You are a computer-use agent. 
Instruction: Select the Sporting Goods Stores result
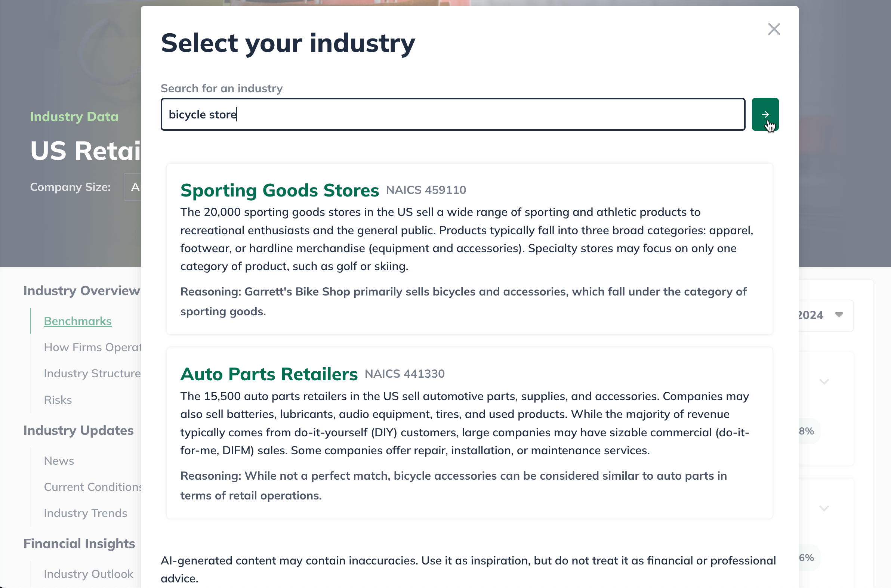280,191
